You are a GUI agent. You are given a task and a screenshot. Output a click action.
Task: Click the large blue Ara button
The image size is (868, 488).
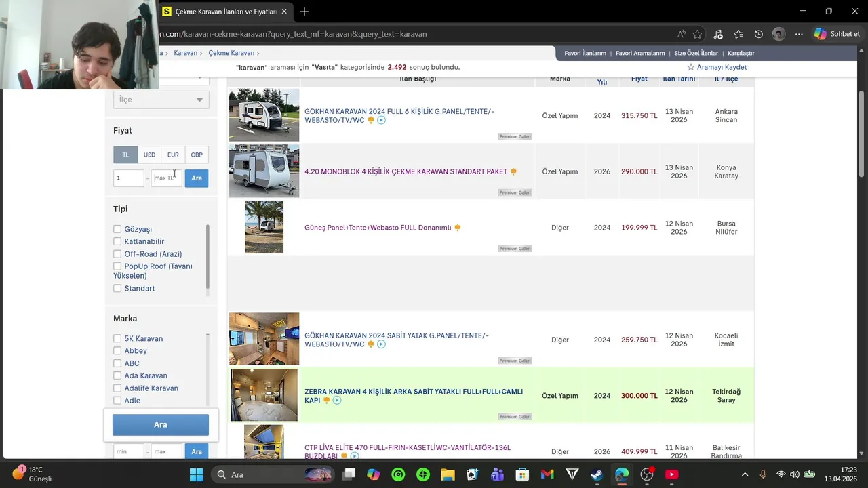coord(161,425)
